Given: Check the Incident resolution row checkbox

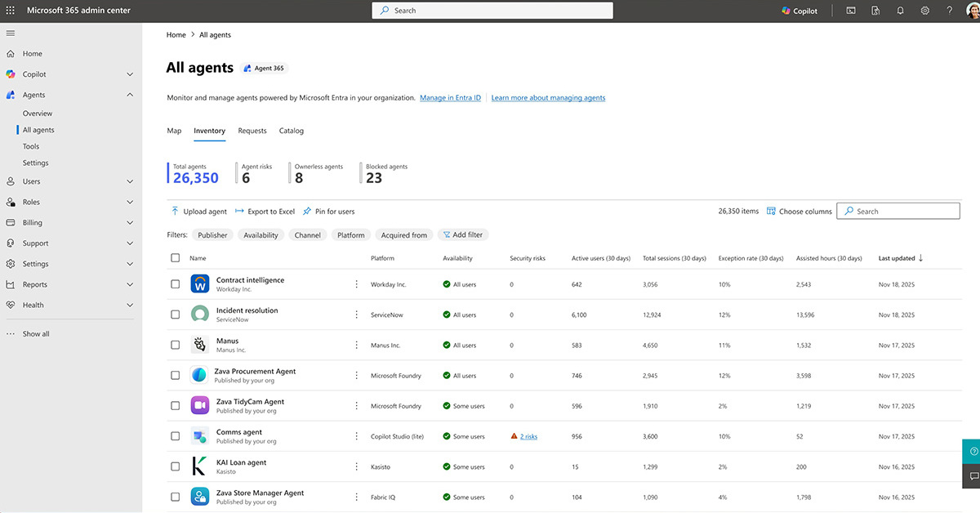Looking at the screenshot, I should point(175,314).
